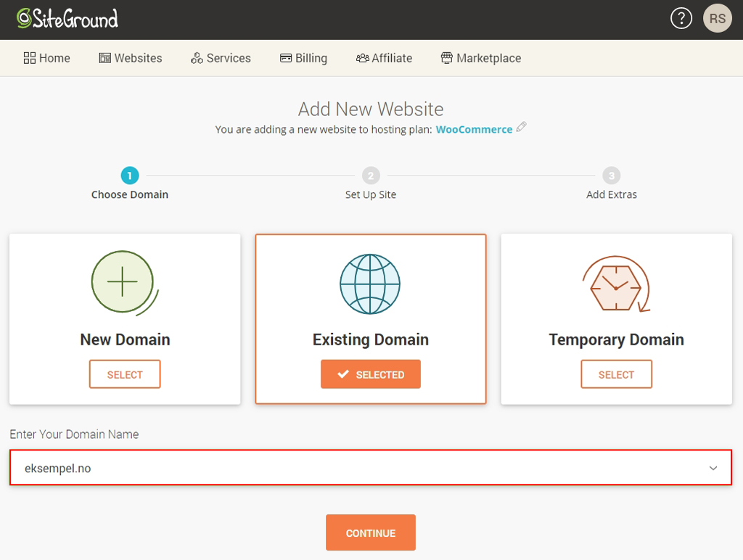Click the SiteGround logo
Screen dimensions: 743x560
[x=67, y=18]
